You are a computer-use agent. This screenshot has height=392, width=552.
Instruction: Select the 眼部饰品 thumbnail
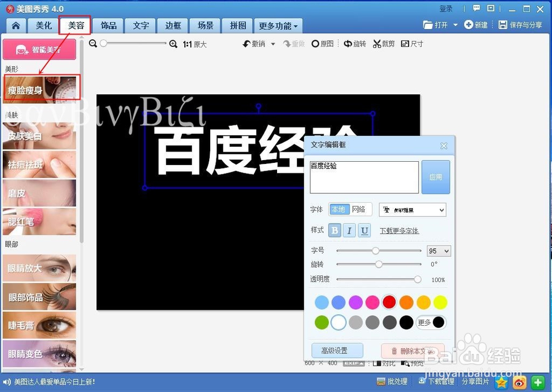click(39, 296)
